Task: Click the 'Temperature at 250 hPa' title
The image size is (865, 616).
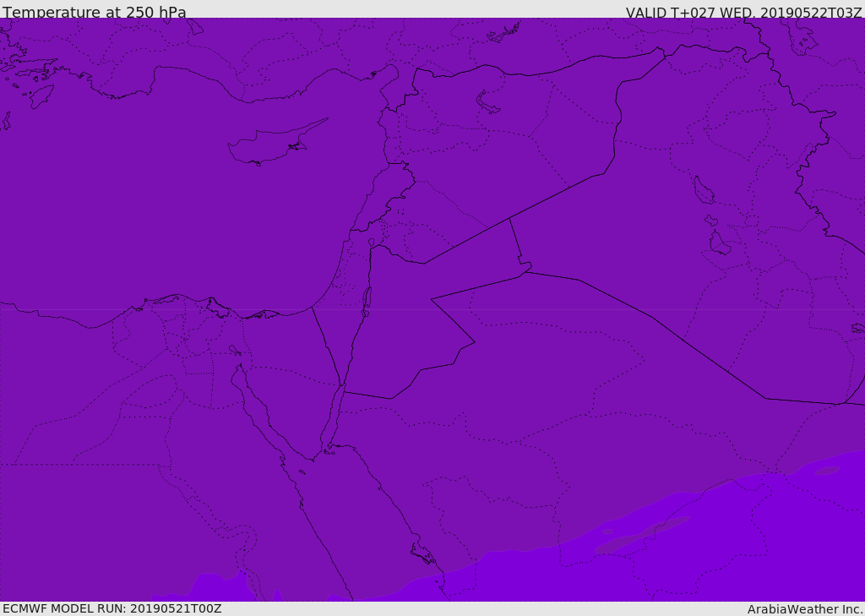Action: 95,12
